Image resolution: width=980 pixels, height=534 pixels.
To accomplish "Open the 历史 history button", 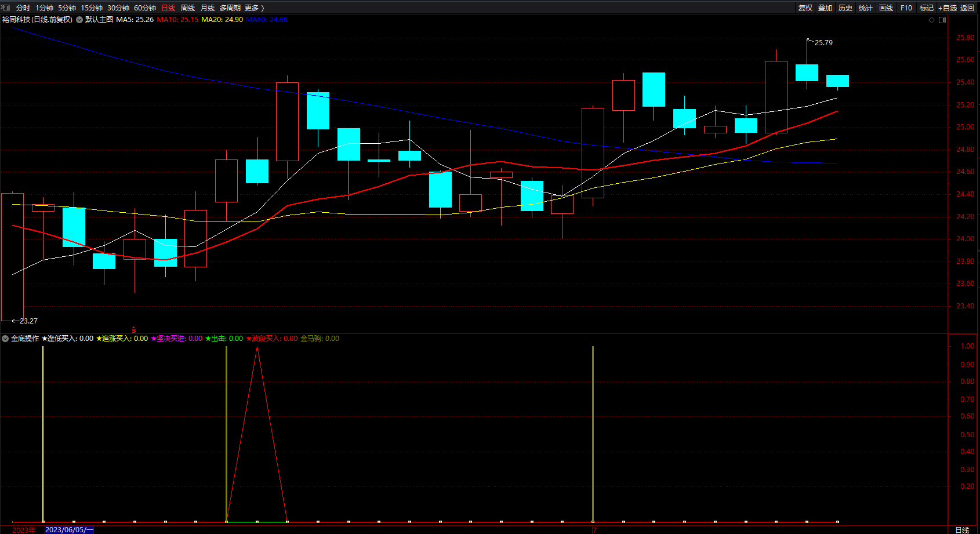I will coord(845,8).
